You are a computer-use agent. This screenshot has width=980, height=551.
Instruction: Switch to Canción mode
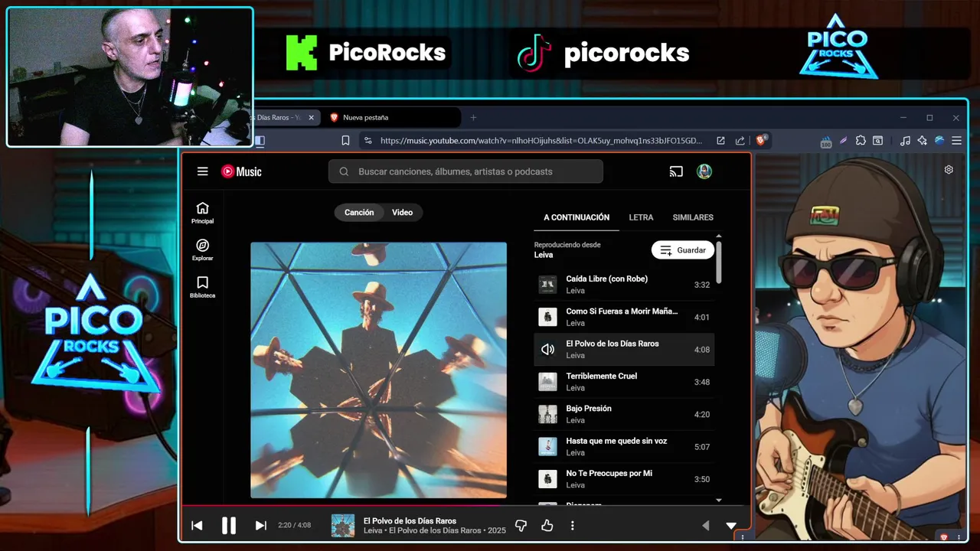pyautogui.click(x=359, y=213)
